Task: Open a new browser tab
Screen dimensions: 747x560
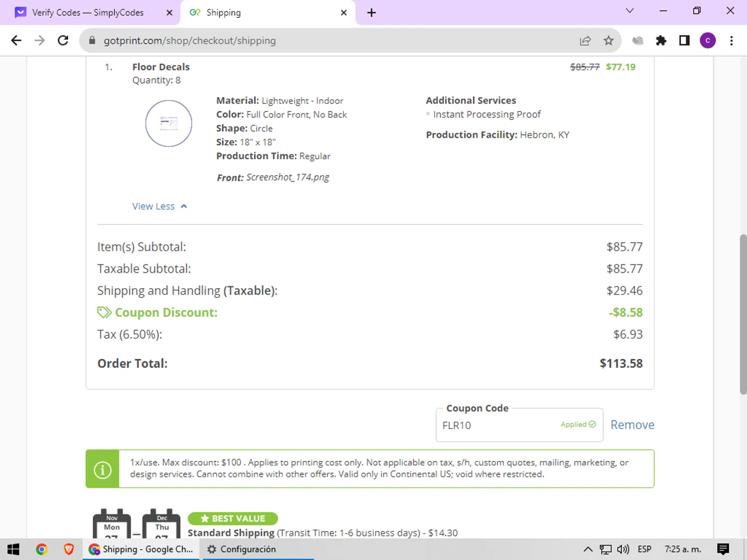Action: [372, 12]
